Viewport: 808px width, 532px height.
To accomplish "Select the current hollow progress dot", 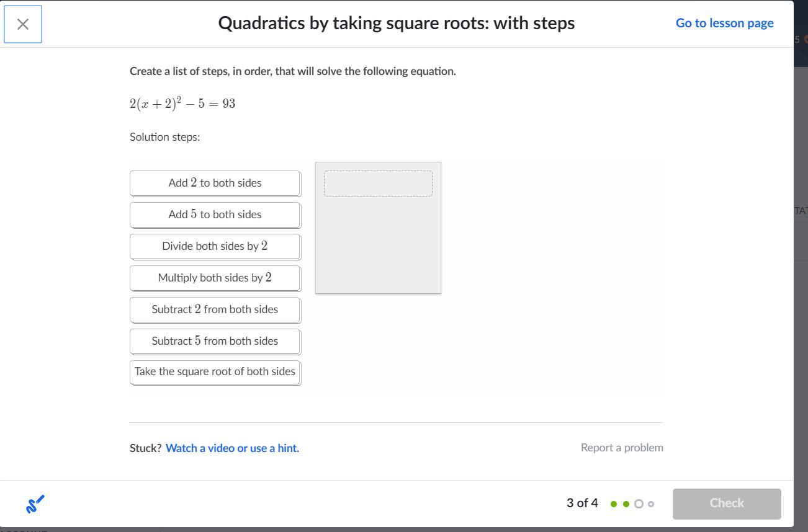I will 639,504.
